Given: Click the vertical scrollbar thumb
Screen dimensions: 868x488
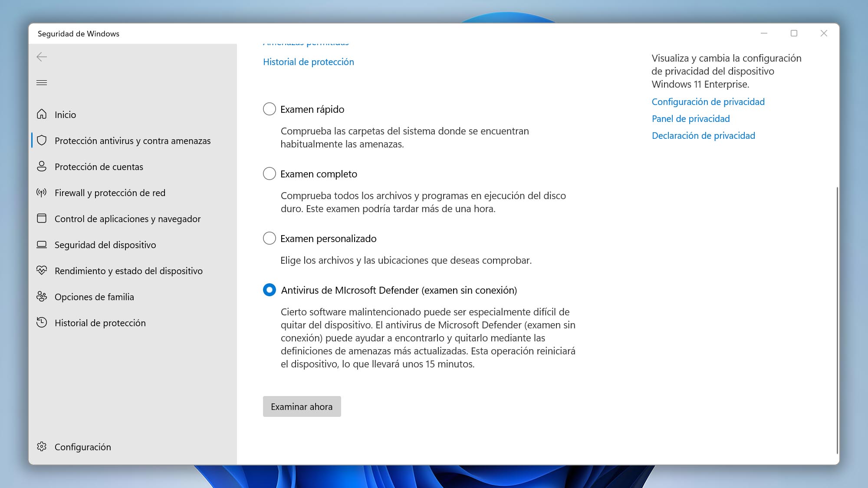Looking at the screenshot, I should [x=837, y=320].
